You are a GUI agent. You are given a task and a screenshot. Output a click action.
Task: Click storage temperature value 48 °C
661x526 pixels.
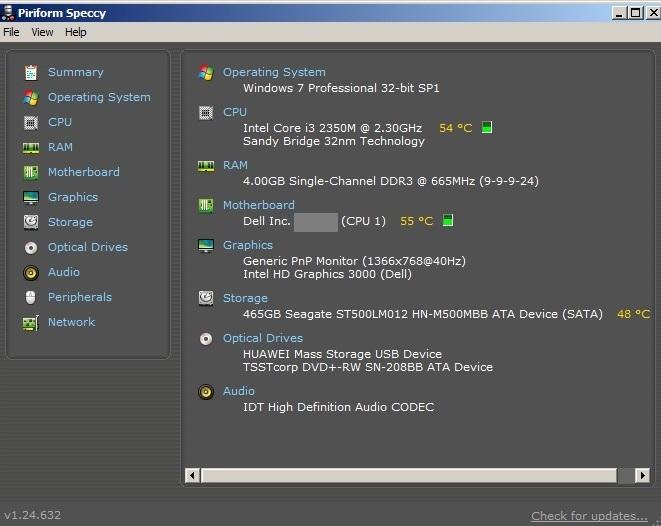pyautogui.click(x=634, y=314)
